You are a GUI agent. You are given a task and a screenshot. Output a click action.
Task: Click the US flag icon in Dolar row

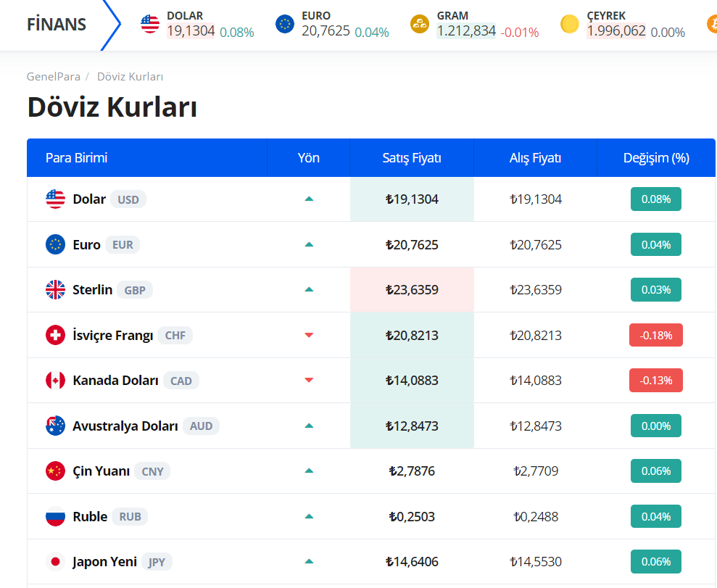[x=55, y=199]
